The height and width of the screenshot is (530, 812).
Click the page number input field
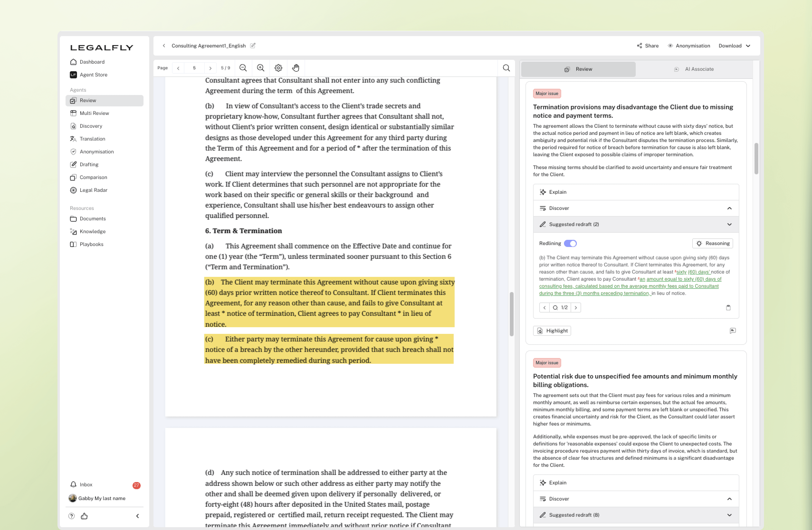(194, 68)
